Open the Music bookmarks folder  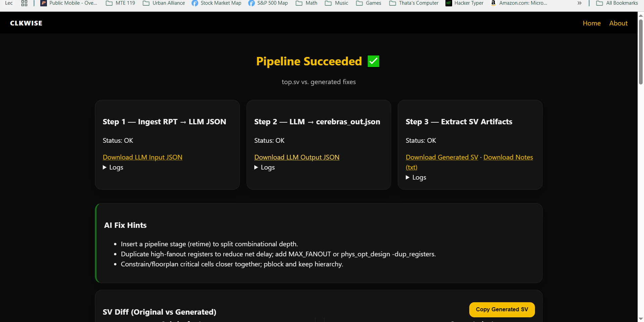tap(337, 3)
